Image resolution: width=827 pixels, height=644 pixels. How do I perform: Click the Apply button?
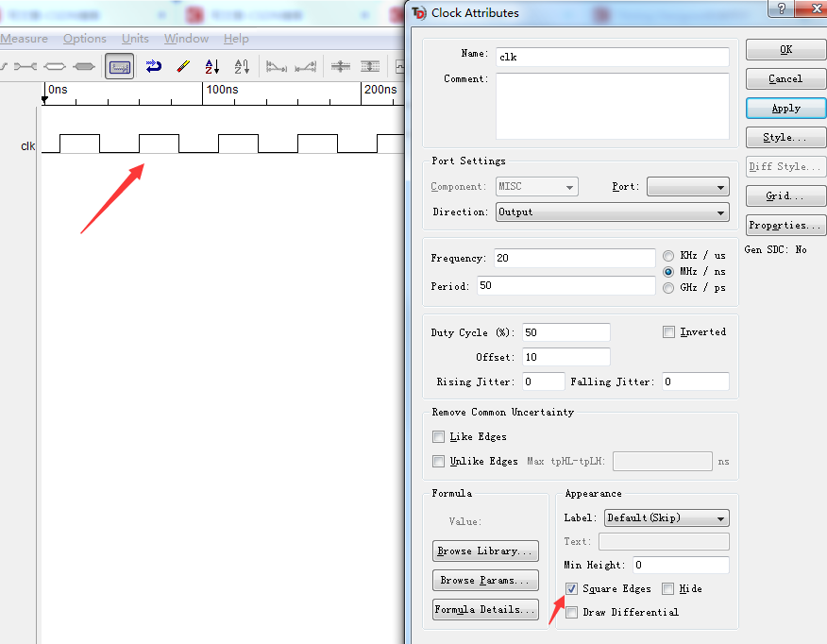pos(785,108)
